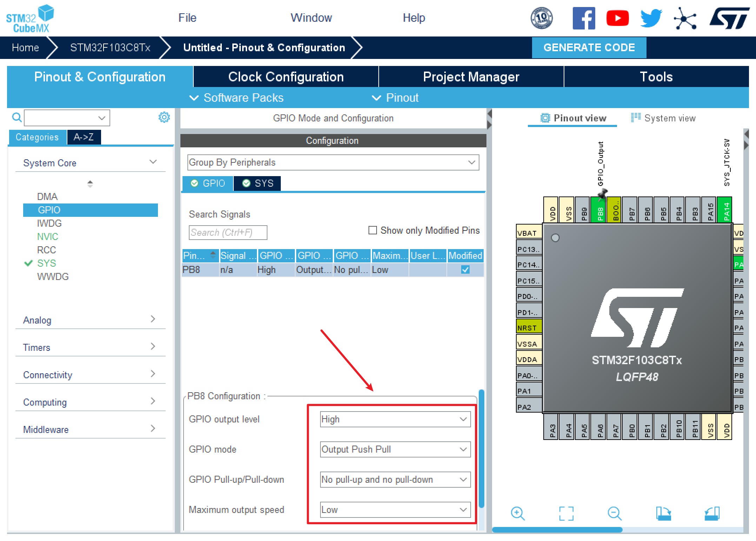Open the GPIO output level dropdown

click(395, 419)
